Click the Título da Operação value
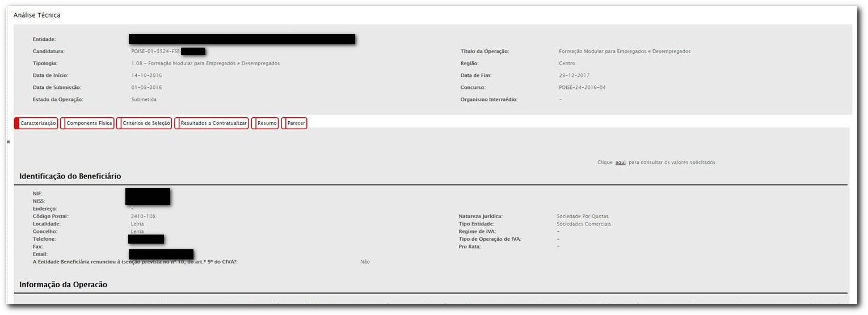Screen dimensions: 868x315 tap(625, 52)
